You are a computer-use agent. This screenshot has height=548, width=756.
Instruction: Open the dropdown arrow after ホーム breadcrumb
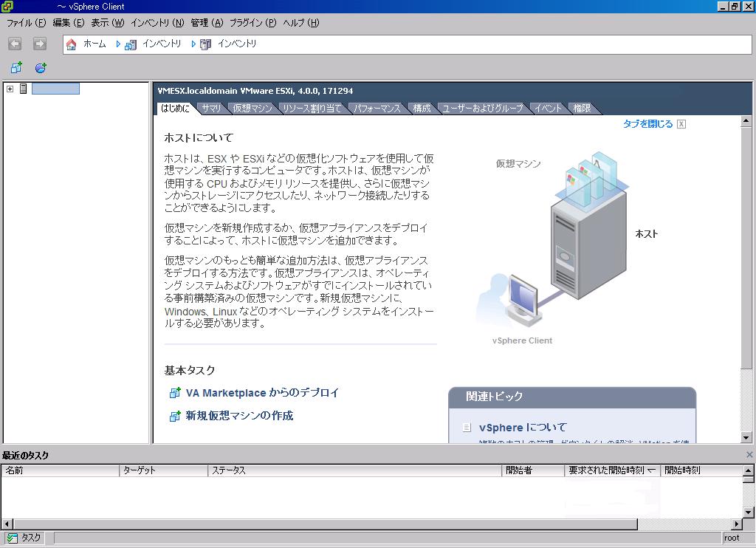tap(118, 44)
